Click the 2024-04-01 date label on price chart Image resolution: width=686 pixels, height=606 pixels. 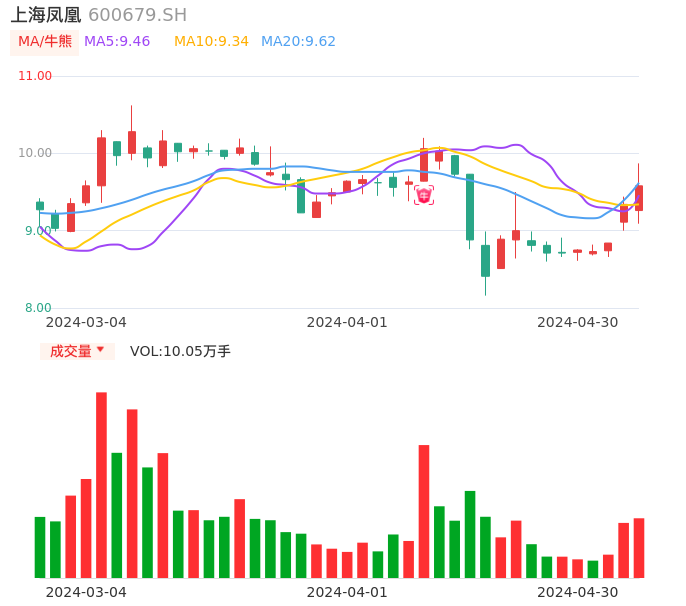tap(346, 322)
